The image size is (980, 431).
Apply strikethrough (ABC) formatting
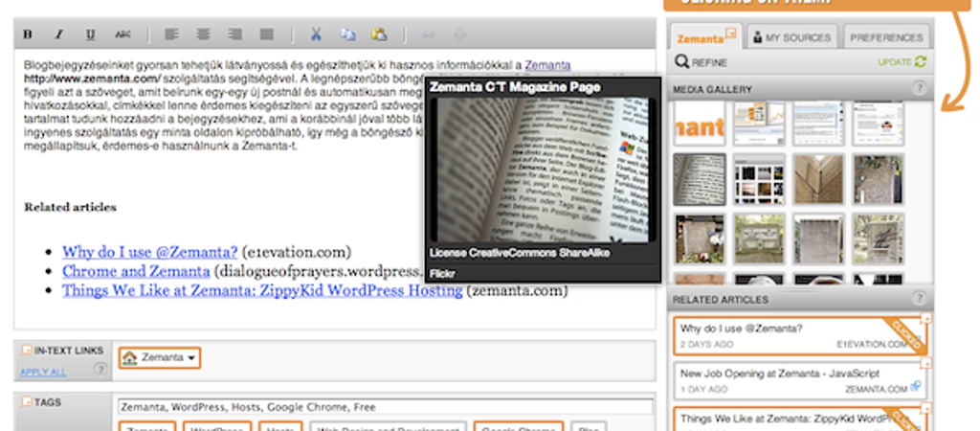tap(123, 35)
